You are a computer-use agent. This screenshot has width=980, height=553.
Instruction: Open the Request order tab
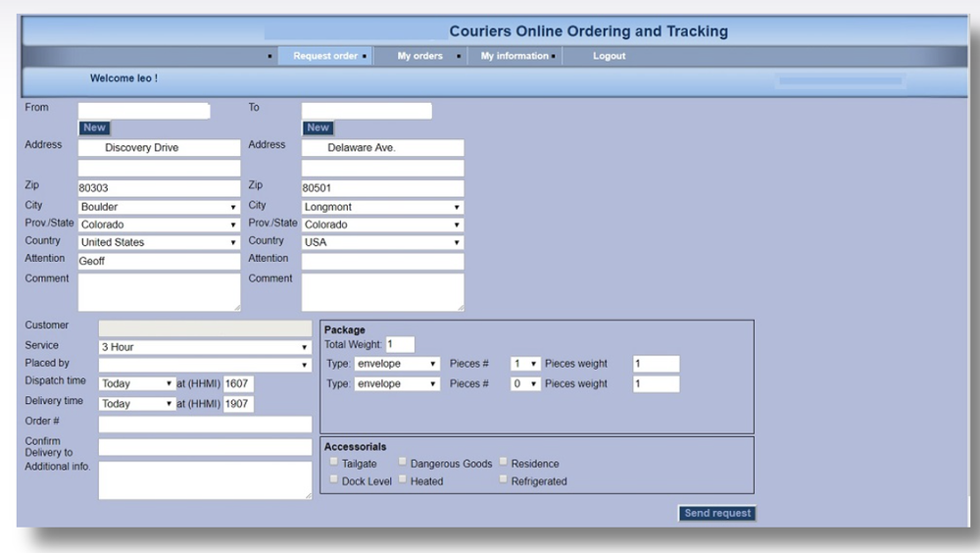[325, 56]
